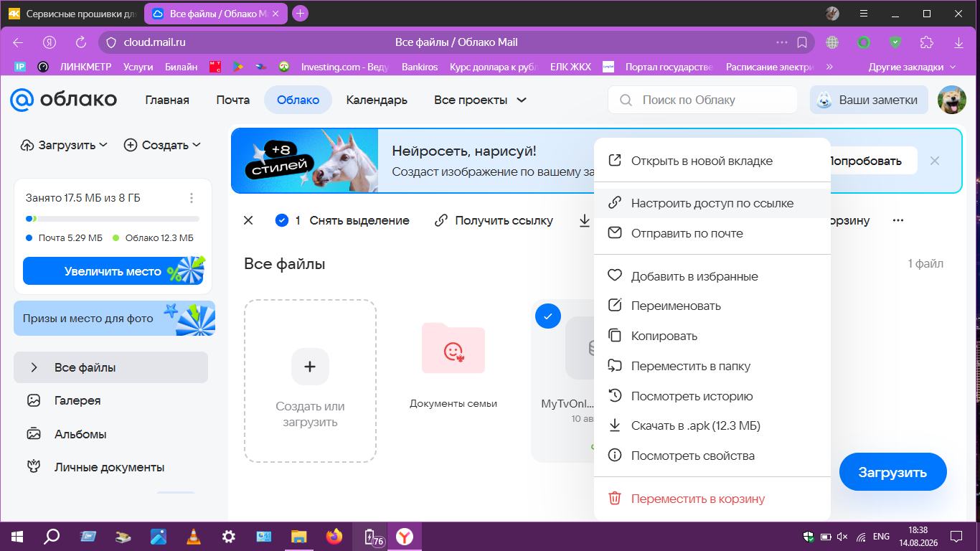Image resolution: width=980 pixels, height=551 pixels.
Task: Open three-dot more actions in selection toolbar
Action: pos(898,221)
